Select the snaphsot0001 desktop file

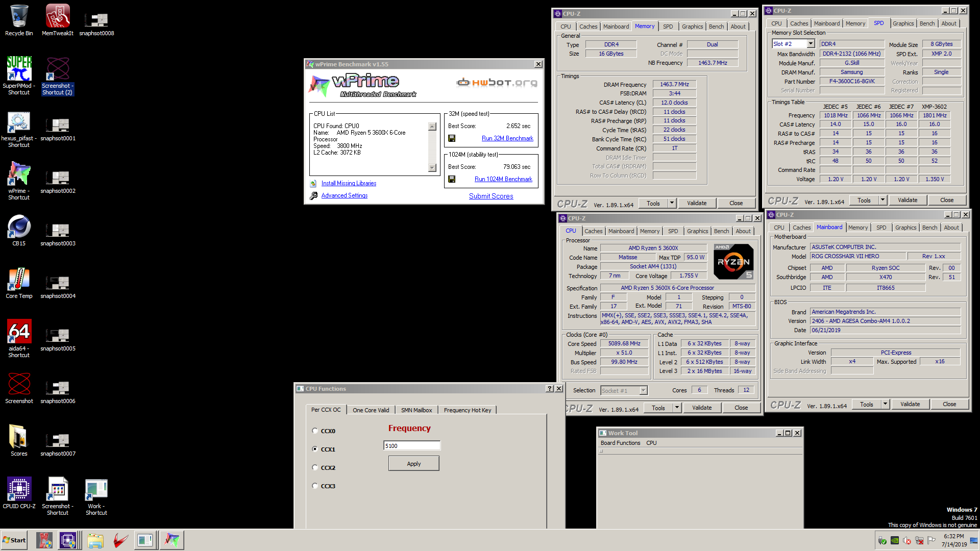[x=58, y=130]
